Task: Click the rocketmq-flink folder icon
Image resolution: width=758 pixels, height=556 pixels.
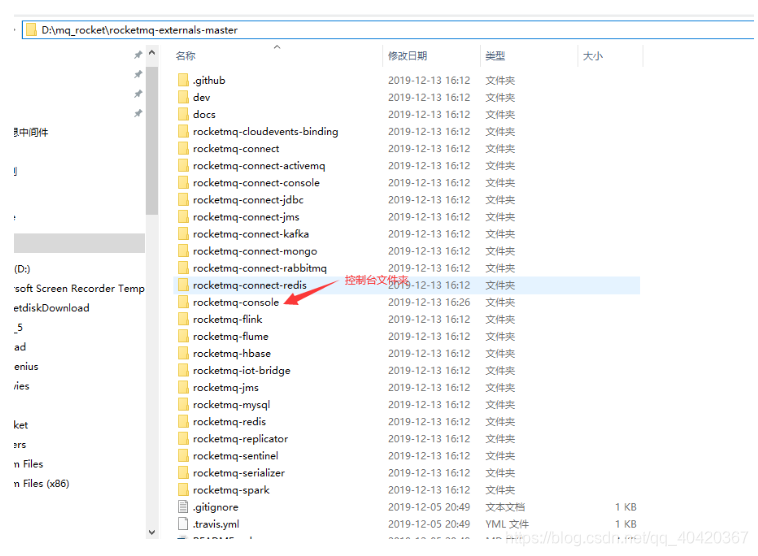Action: click(183, 319)
